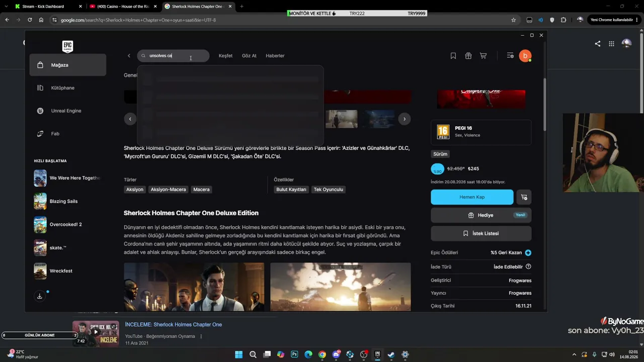Reload the Chrome page
Image resolution: width=644 pixels, height=362 pixels.
[x=30, y=20]
